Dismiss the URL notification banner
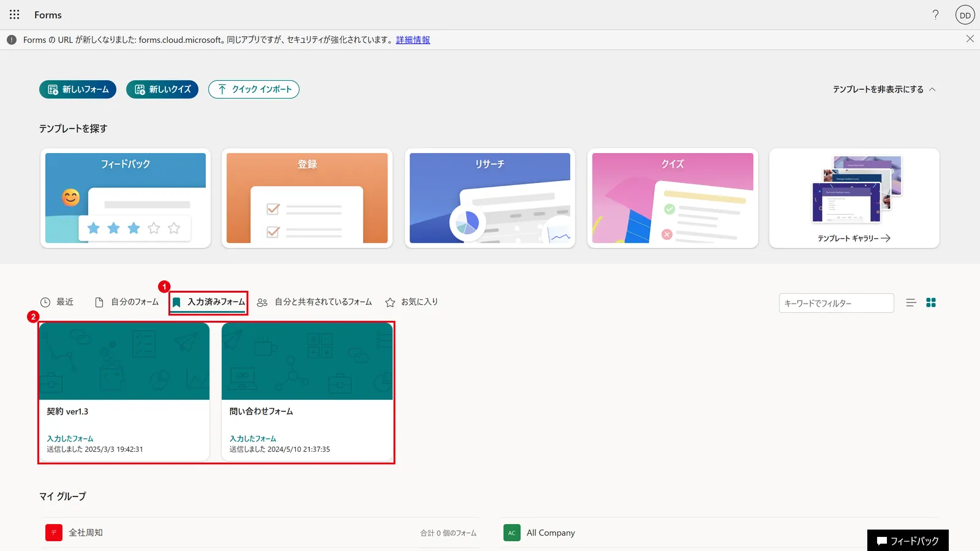The width and height of the screenshot is (980, 551). pyautogui.click(x=970, y=39)
